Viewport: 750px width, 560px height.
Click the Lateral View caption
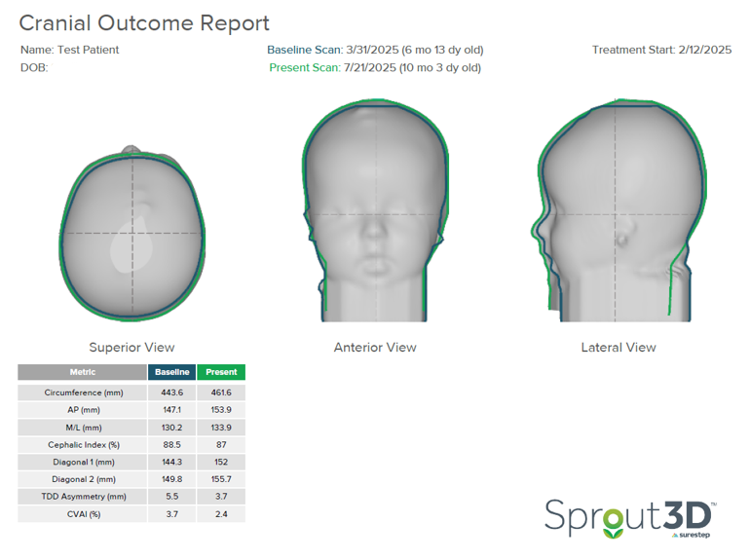click(x=619, y=347)
